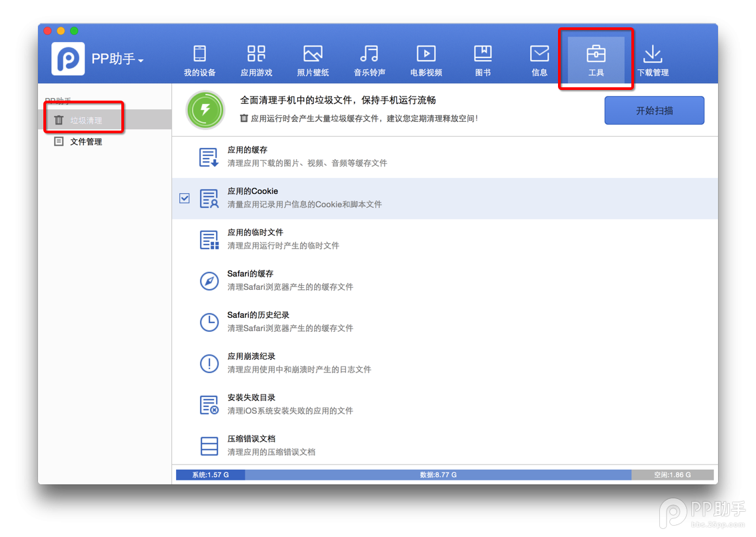Image resolution: width=756 pixels, height=537 pixels.
Task: Click the 音乐铃声 music note icon
Action: tap(369, 53)
